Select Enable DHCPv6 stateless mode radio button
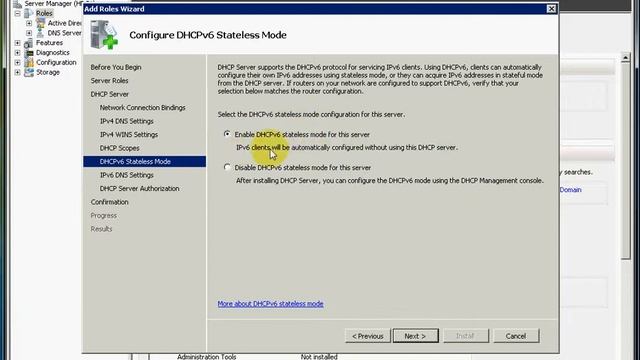This screenshot has width=640, height=360. [227, 134]
